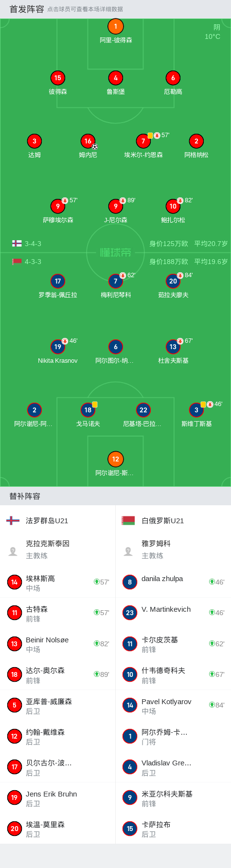Image resolution: width=231 pixels, height=868 pixels.
Task: Click 57' substitution icon on 萨穆埃尔森
Action: click(65, 200)
